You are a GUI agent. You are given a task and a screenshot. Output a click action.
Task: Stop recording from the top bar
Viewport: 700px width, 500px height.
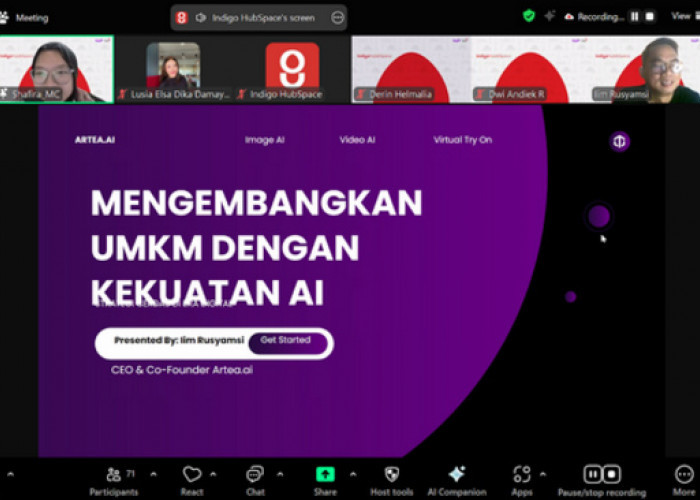tap(650, 17)
